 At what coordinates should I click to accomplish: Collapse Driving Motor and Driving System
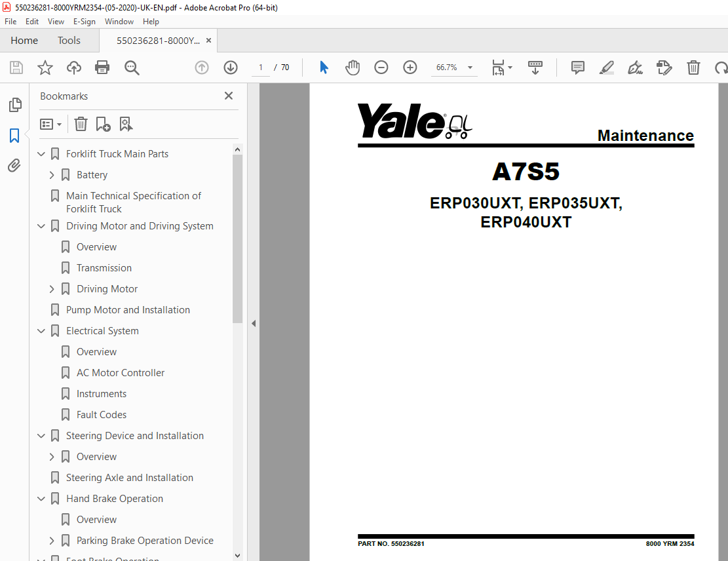point(41,226)
